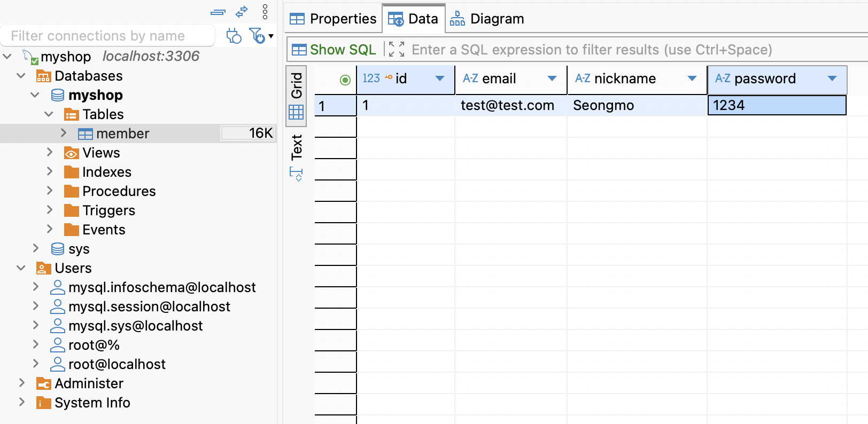Expand the sys database node

pyautogui.click(x=36, y=248)
